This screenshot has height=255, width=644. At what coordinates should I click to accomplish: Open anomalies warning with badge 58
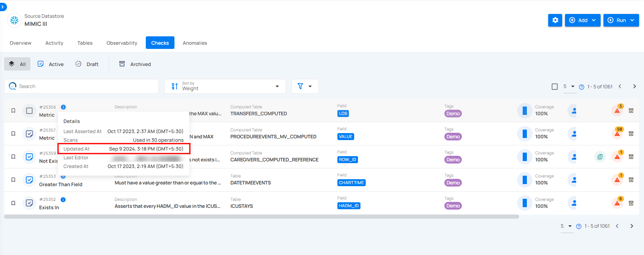pos(617,133)
